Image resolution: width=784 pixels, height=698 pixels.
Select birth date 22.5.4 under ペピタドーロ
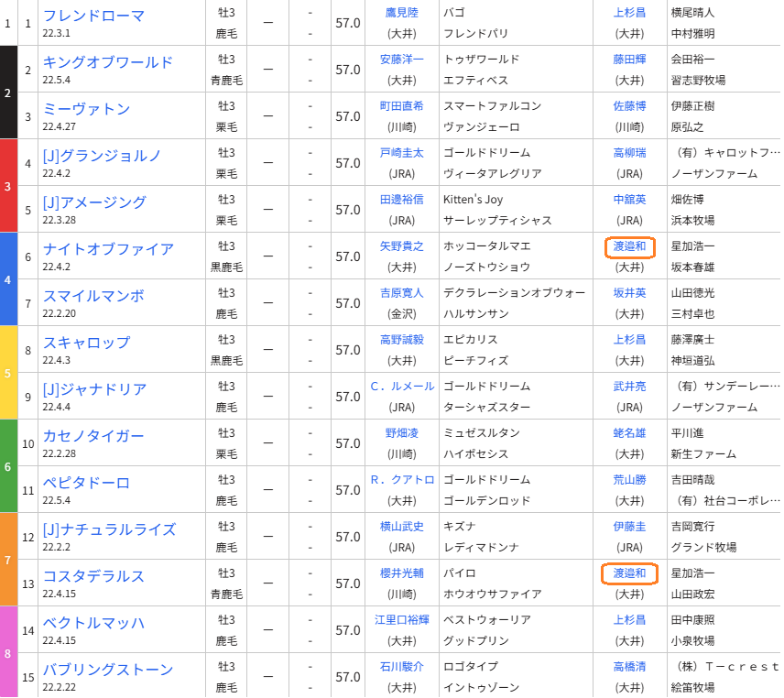57,500
